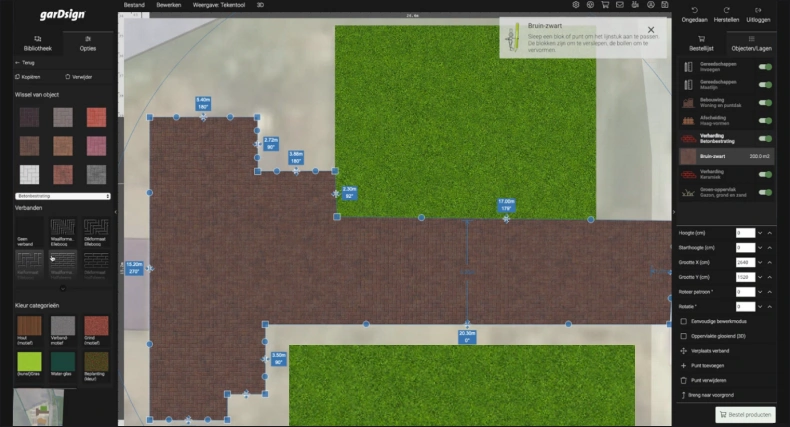Increase Grootte X with up chevron
The image size is (790, 427).
pos(770,262)
